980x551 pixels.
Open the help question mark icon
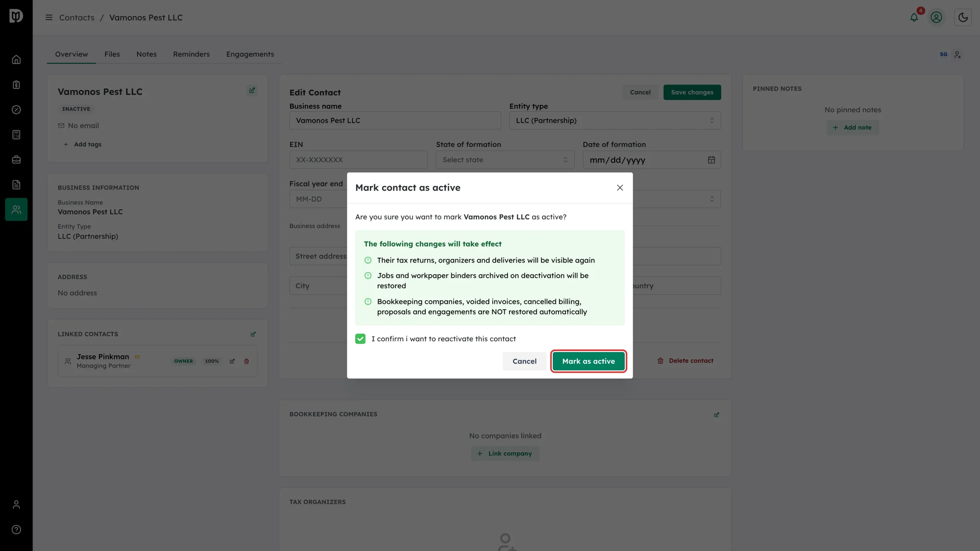[16, 530]
